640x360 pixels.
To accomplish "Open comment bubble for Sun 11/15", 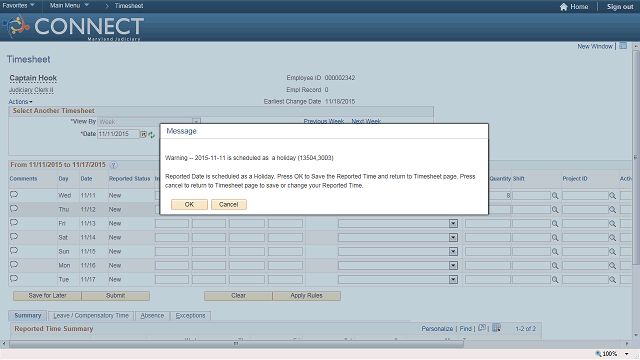I will pos(14,250).
